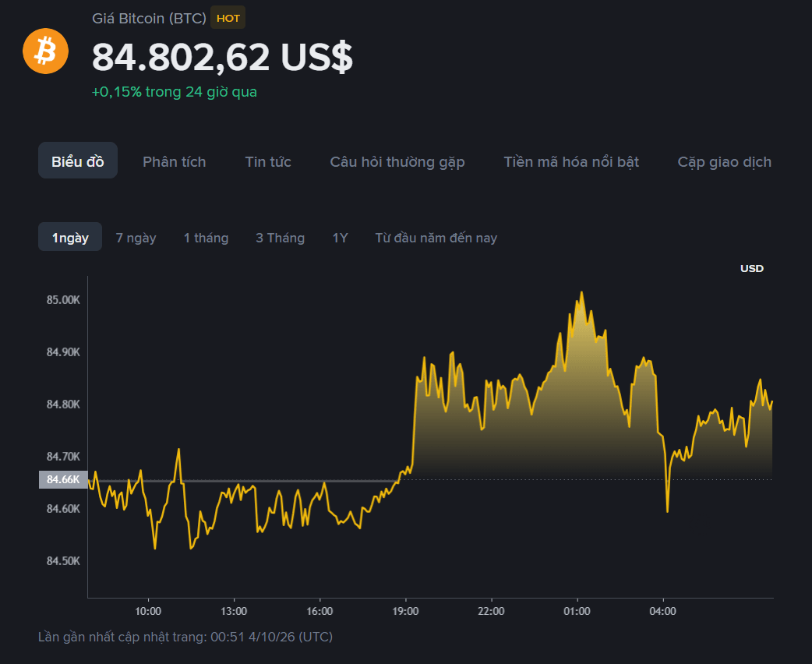Image resolution: width=812 pixels, height=664 pixels.
Task: Select the 1ngày chart range
Action: click(x=70, y=237)
